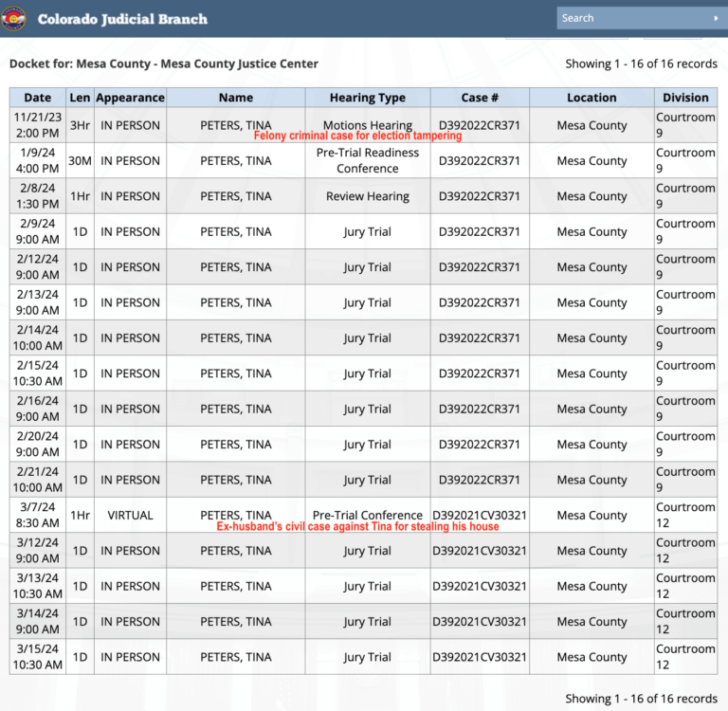The image size is (728, 711).
Task: Select the 2/9/24 9:00 AM date cell
Action: [x=38, y=231]
